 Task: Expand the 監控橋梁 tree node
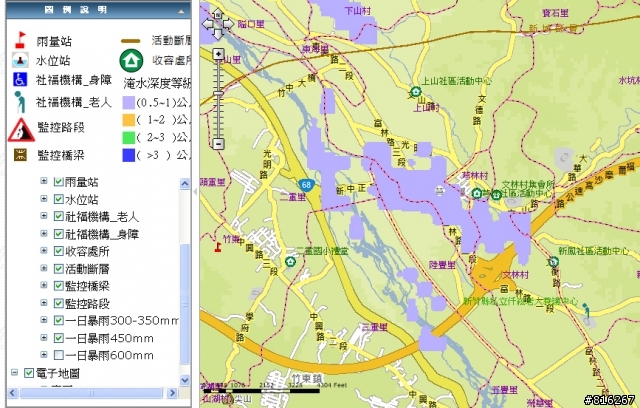tap(43, 285)
